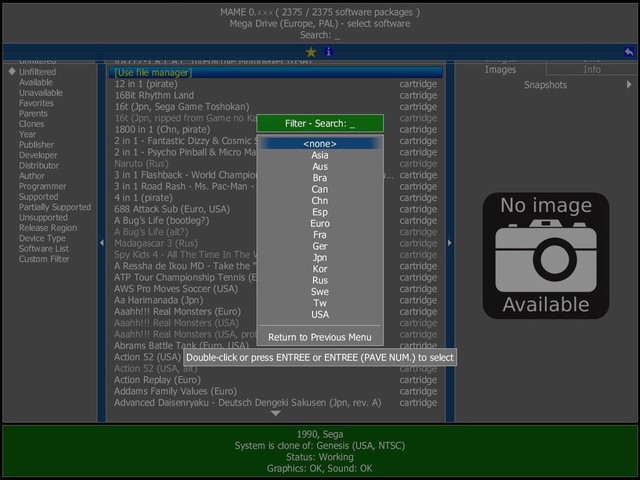Select Tw in the region filter

coord(320,303)
